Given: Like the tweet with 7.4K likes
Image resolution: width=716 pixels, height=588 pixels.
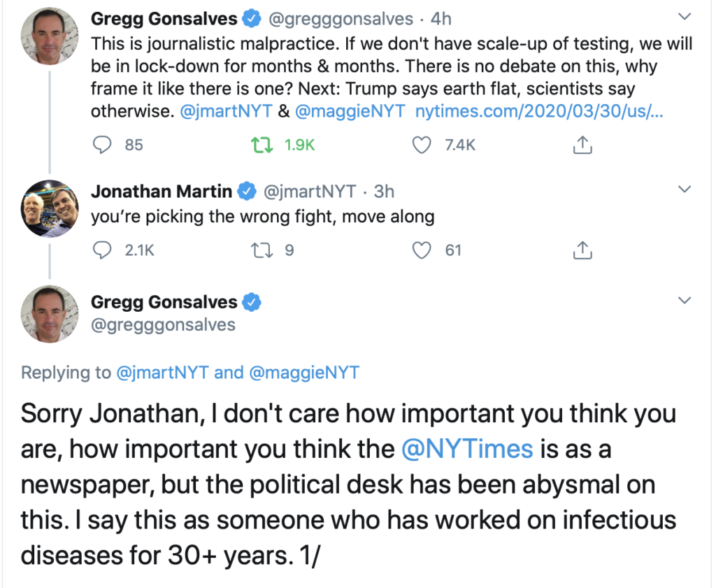Looking at the screenshot, I should click(421, 145).
